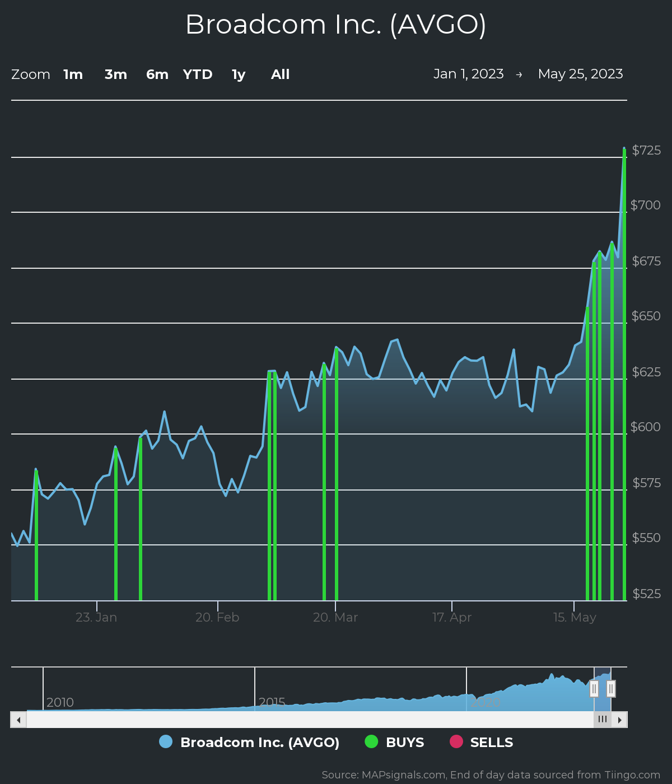Click the red SELLS legend marker
The height and width of the screenshot is (784, 672).
(x=456, y=741)
